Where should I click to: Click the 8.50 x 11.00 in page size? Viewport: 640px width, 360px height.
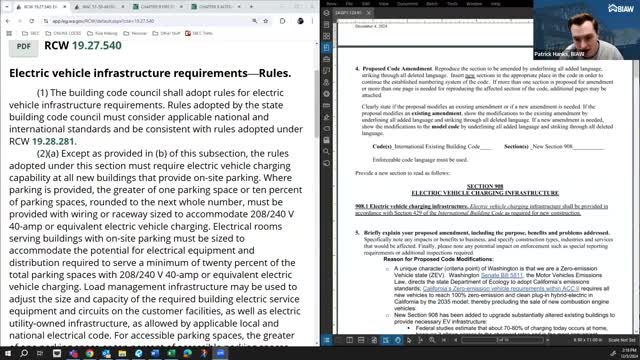(x=588, y=340)
